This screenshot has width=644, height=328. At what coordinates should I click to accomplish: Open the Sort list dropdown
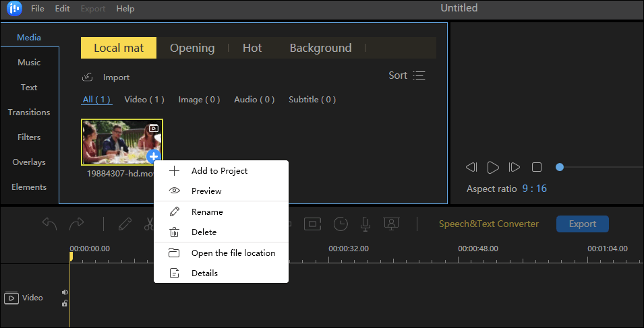pyautogui.click(x=407, y=75)
